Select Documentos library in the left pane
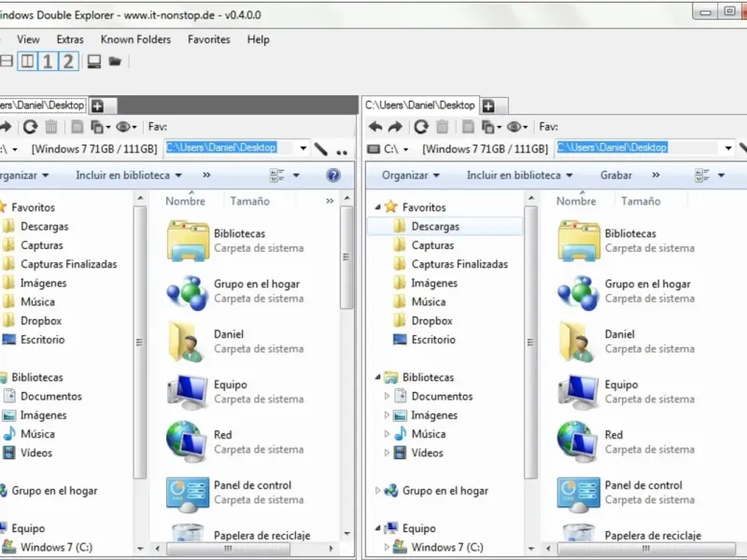Viewport: 747px width, 560px height. click(x=51, y=396)
